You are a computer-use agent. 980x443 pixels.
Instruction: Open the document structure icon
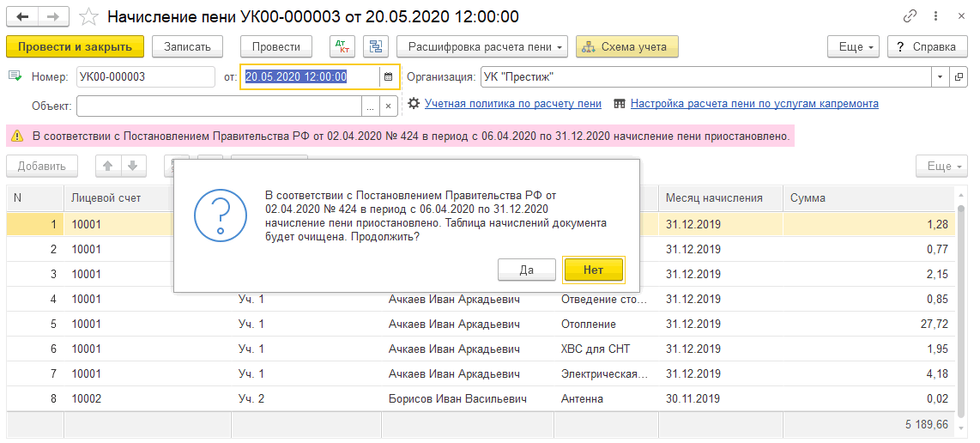pos(375,46)
